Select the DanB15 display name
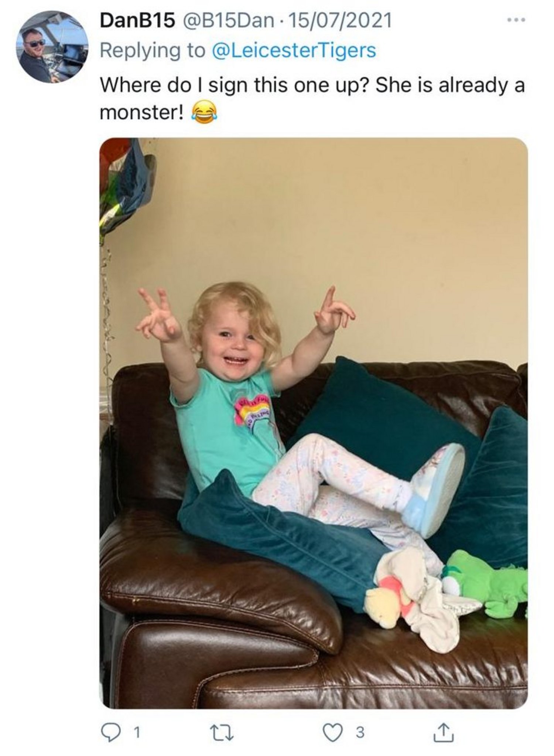This screenshot has width=554, height=756. (137, 21)
